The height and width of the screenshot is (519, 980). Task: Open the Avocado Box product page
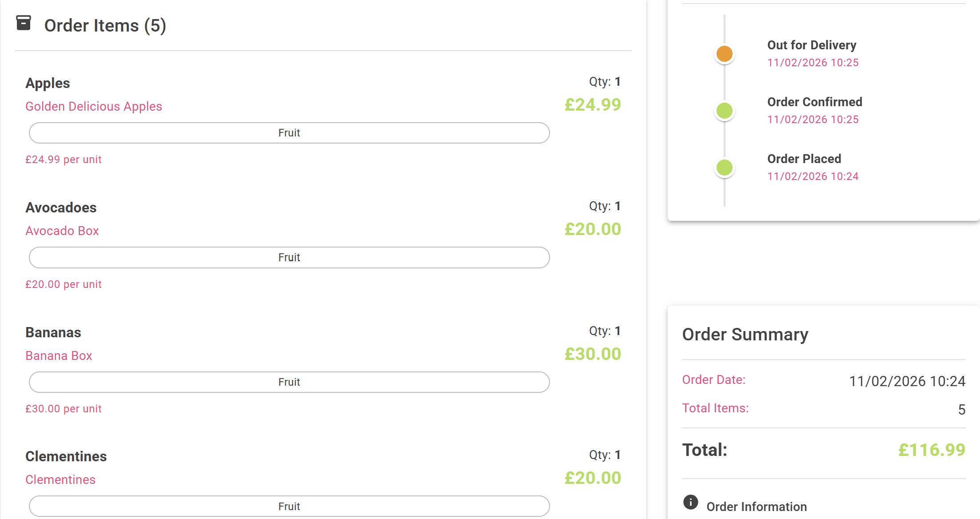tap(62, 231)
